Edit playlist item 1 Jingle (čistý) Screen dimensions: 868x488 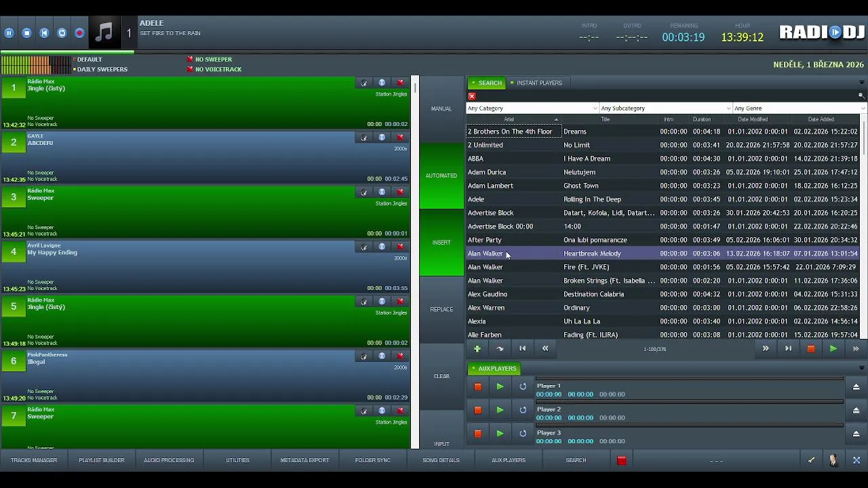(x=364, y=83)
